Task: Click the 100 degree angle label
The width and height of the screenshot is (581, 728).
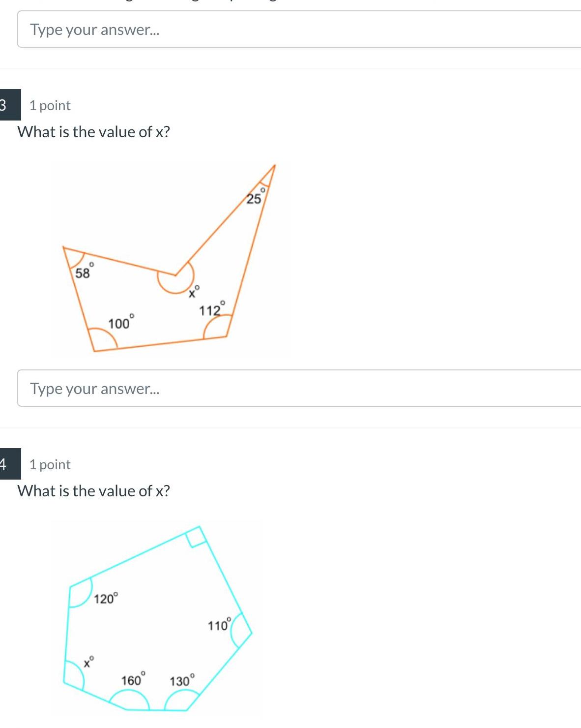Action: tap(119, 323)
